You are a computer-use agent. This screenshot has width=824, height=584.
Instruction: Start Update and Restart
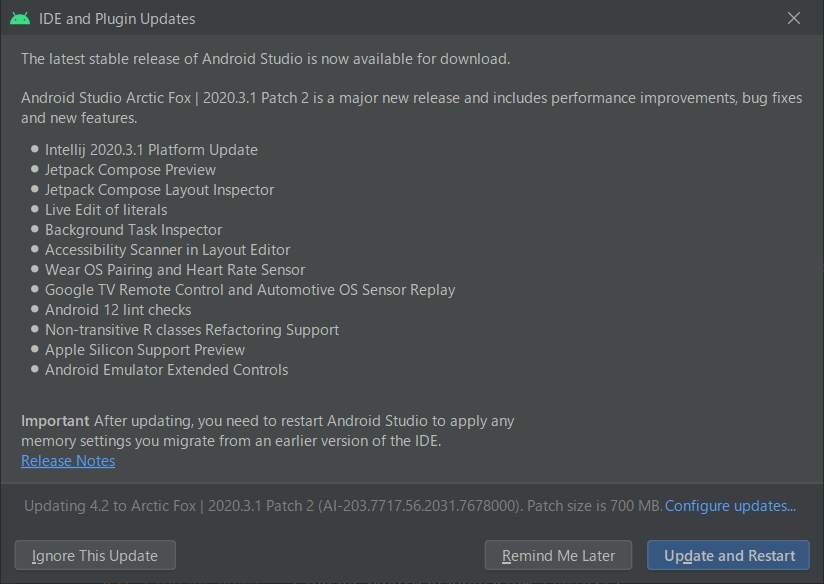[x=728, y=555]
